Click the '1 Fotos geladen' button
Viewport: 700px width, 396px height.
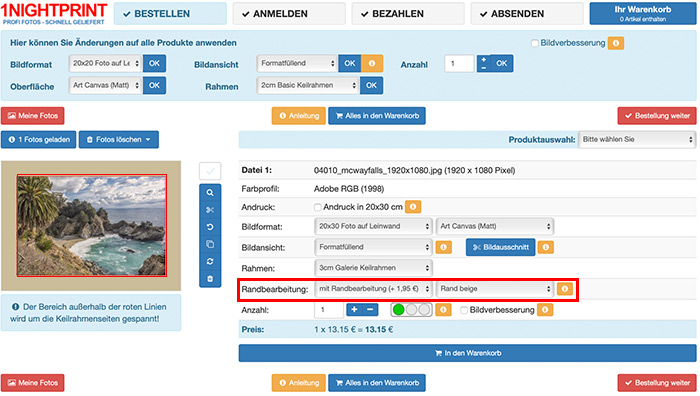point(39,139)
